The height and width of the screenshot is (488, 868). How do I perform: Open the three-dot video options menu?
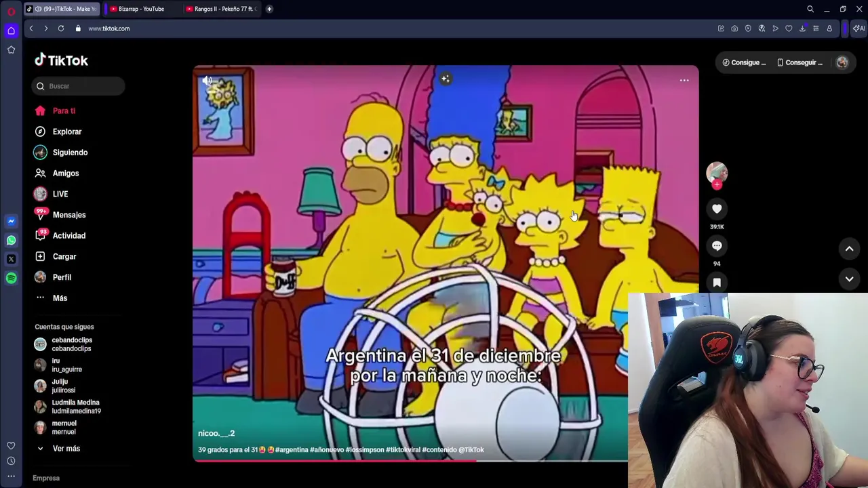coord(684,81)
